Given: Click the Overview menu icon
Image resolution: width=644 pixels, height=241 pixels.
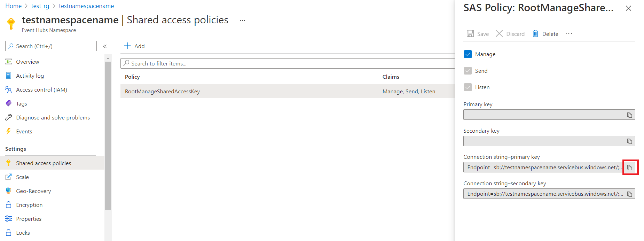Looking at the screenshot, I should click(x=9, y=62).
